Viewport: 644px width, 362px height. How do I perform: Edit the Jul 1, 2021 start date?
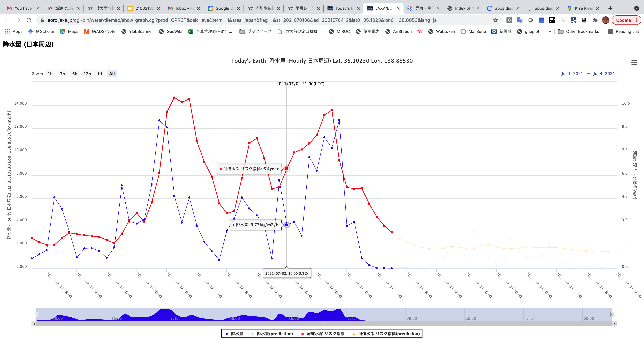[572, 74]
